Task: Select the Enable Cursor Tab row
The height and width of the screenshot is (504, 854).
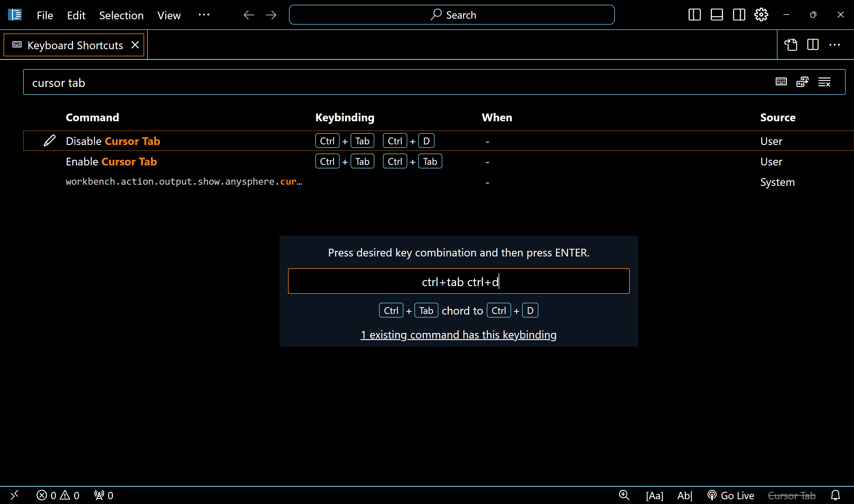Action: coord(438,161)
